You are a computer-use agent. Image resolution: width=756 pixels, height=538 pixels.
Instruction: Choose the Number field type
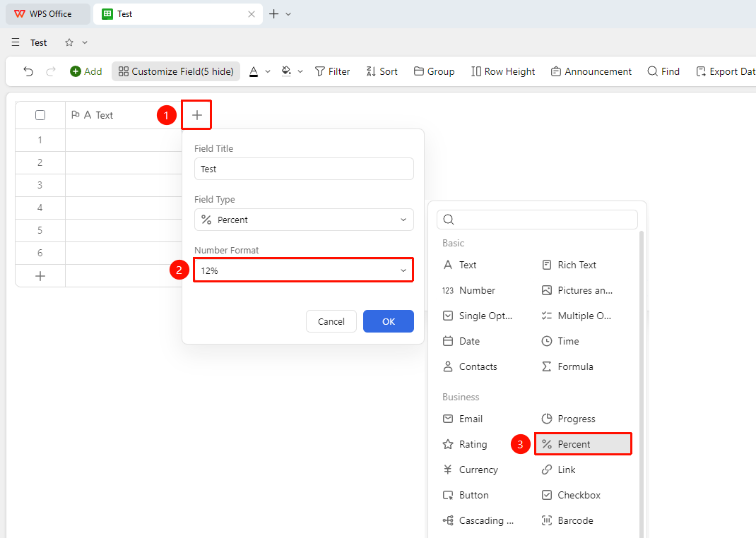(x=468, y=290)
